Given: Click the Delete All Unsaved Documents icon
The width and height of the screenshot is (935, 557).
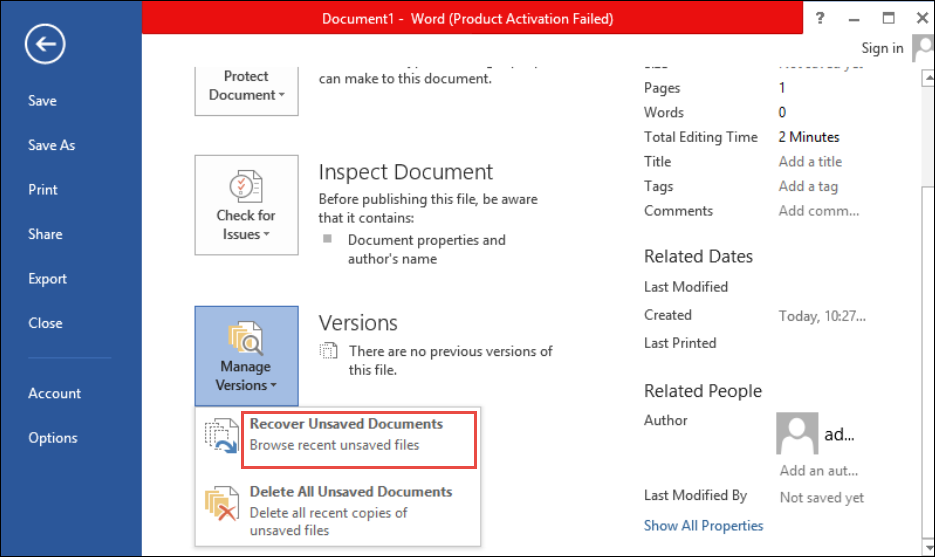Looking at the screenshot, I should coord(221,504).
